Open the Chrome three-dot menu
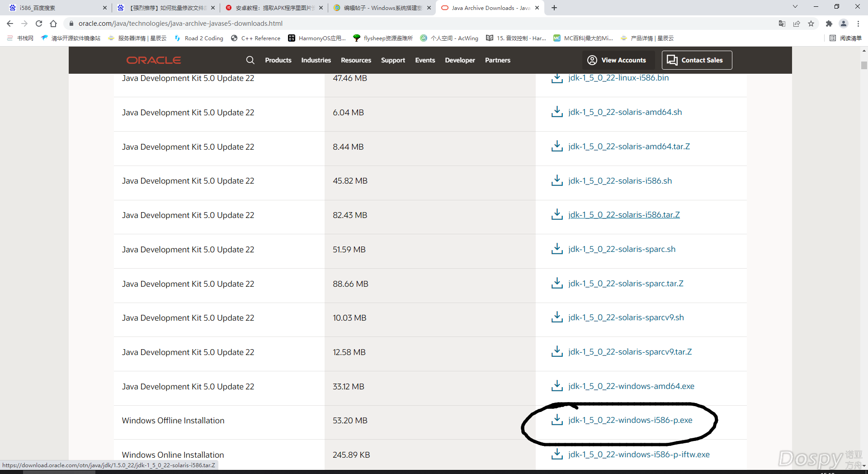 coord(858,24)
